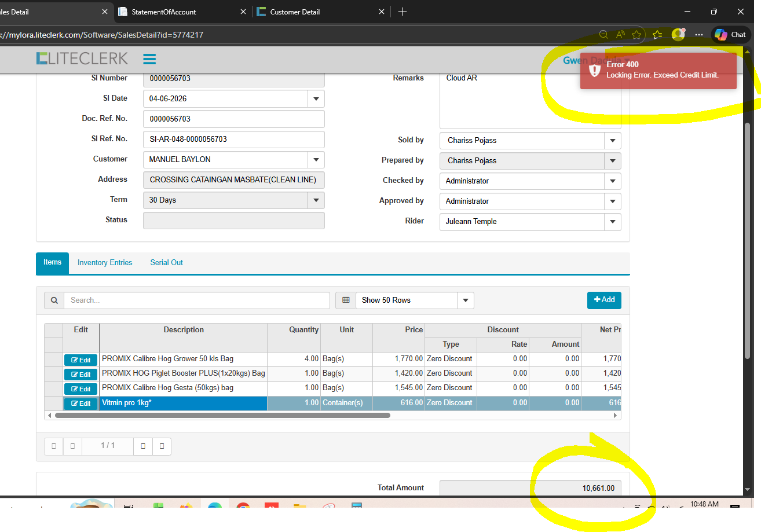Viewport: 761px width, 532px height.
Task: Open the Show 50 Rows dropdown
Action: tap(466, 300)
